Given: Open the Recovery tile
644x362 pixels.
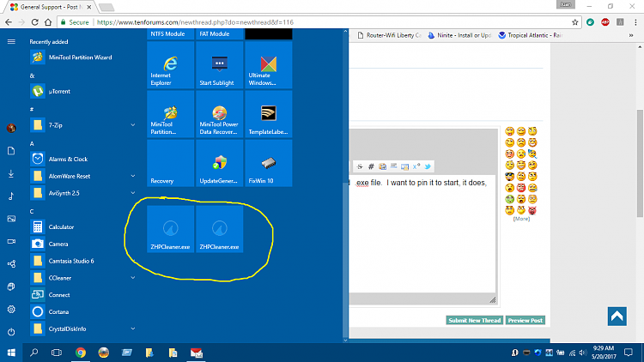Looking at the screenshot, I should [x=170, y=163].
